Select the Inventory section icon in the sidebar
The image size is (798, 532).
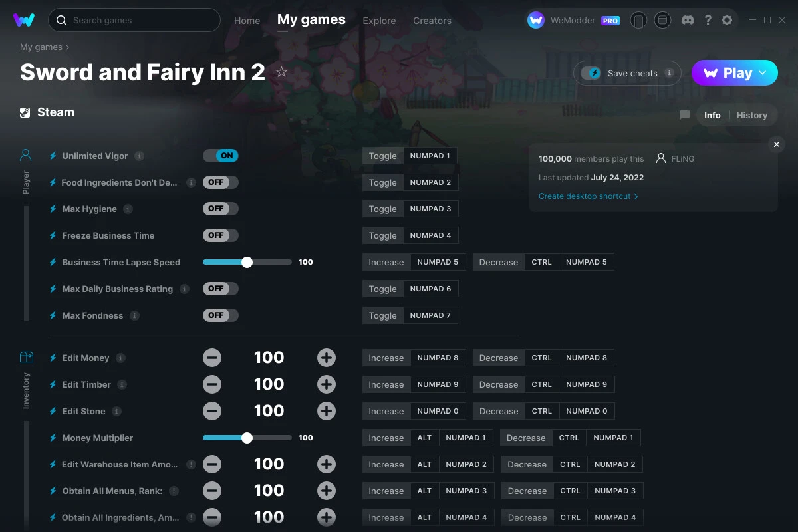[25, 357]
